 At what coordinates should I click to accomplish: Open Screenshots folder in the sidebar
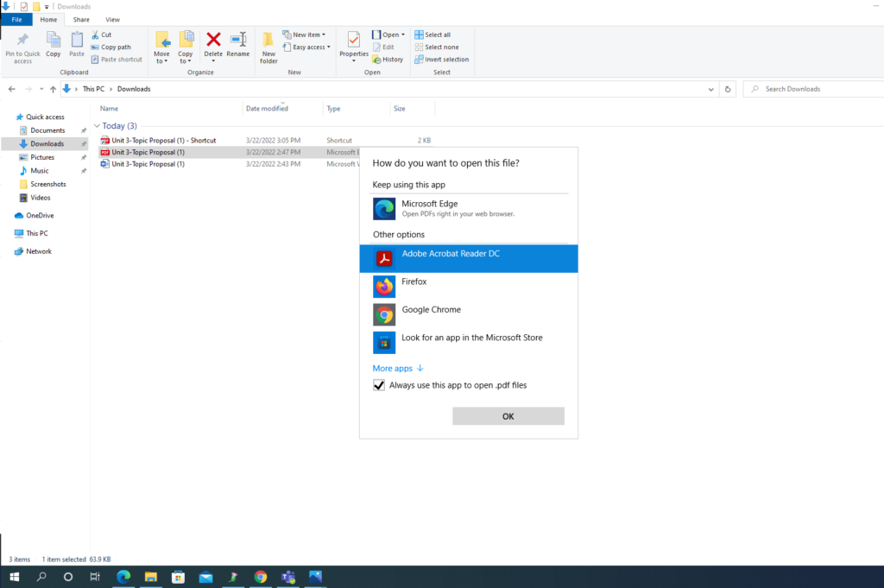(48, 184)
